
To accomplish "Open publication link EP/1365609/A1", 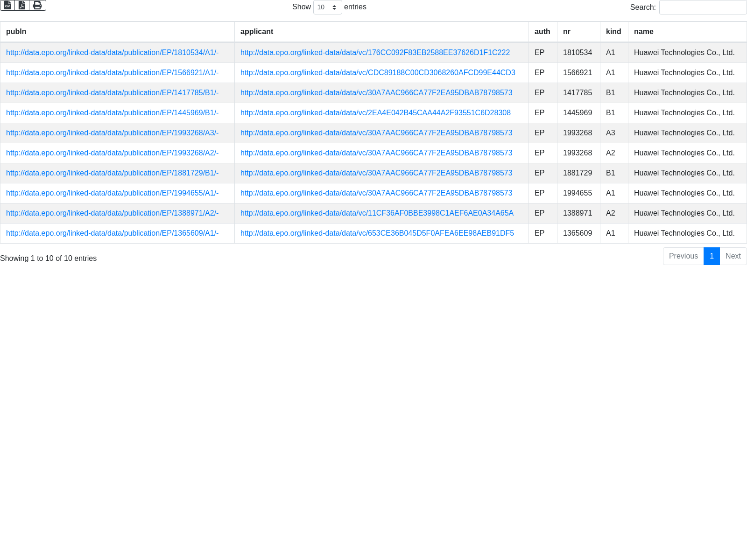I will 112,233.
